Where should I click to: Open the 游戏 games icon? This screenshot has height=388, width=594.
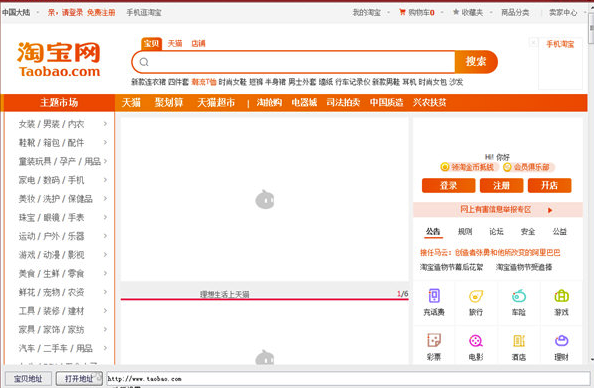561,296
